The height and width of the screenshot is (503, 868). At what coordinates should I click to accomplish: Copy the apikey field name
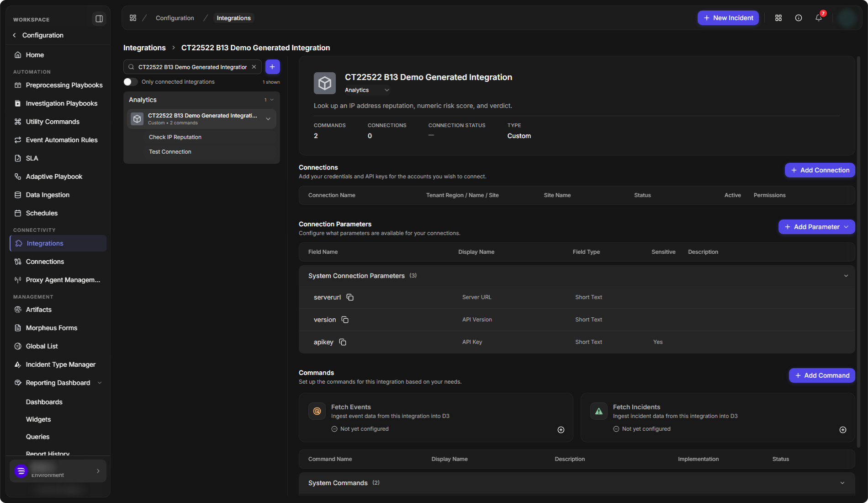tap(343, 342)
